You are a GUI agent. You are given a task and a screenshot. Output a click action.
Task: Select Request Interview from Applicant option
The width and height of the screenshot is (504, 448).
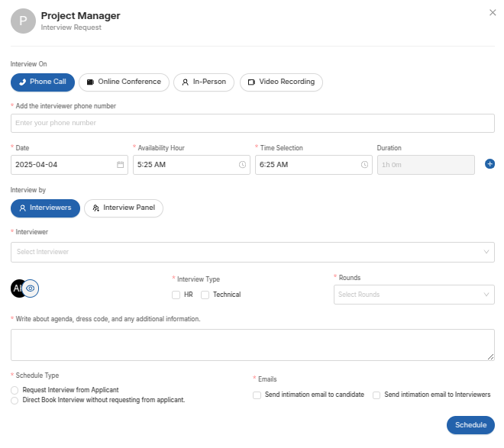click(15, 390)
